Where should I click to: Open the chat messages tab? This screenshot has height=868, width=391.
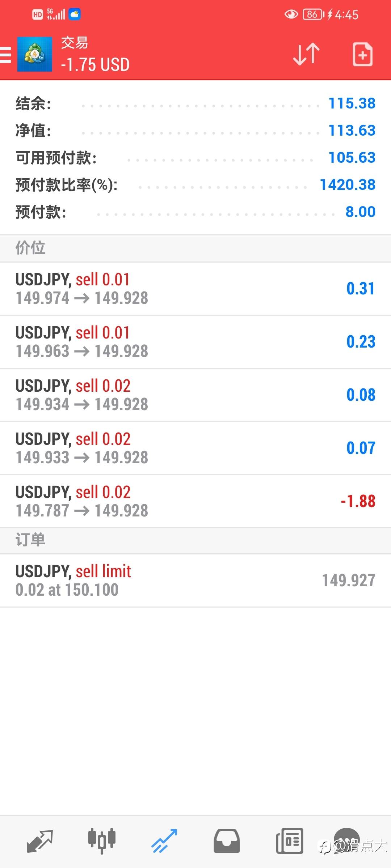(346, 840)
